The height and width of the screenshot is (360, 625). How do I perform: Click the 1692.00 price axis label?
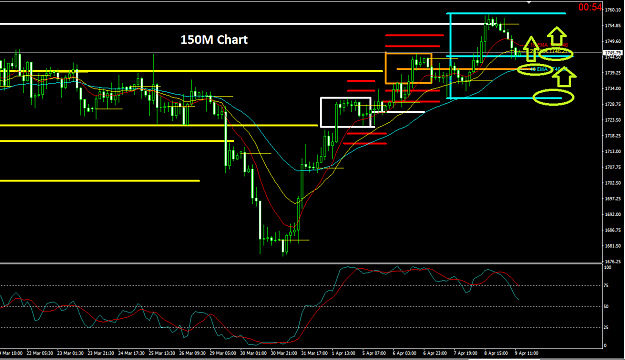[613, 214]
